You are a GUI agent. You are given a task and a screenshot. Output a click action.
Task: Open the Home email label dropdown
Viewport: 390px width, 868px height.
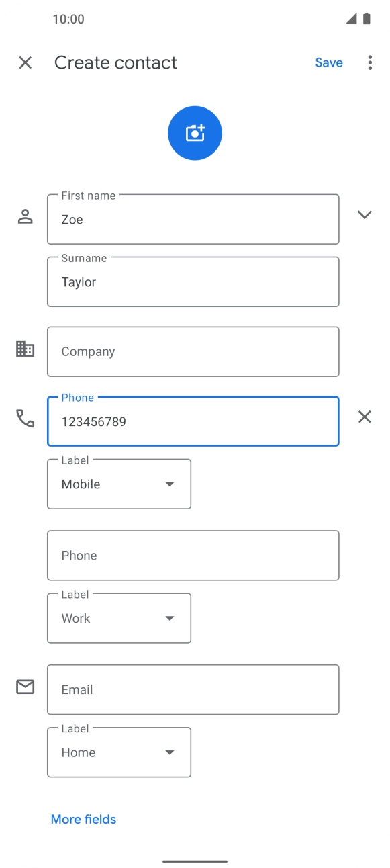click(119, 752)
